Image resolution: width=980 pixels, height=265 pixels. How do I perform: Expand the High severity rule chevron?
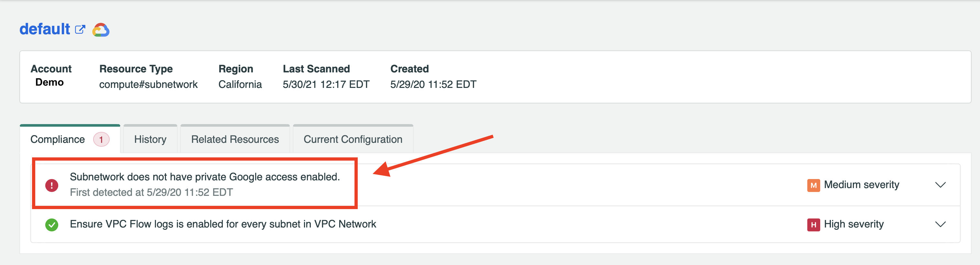coord(940,225)
